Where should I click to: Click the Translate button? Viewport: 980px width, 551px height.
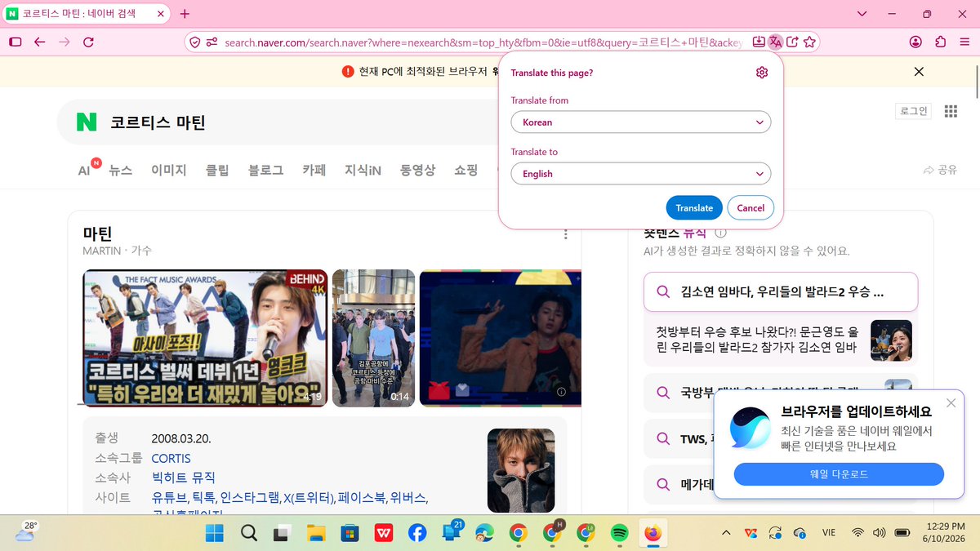tap(694, 208)
